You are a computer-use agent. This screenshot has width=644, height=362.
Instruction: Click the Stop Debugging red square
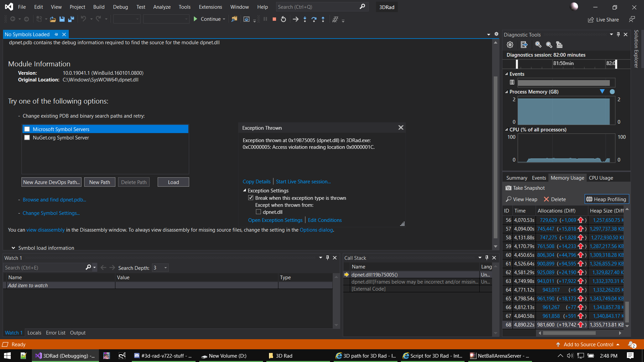[x=274, y=19]
